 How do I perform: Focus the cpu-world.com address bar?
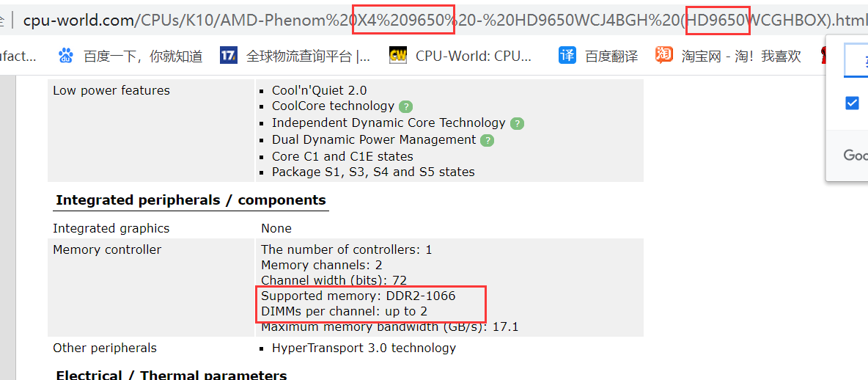[440, 20]
